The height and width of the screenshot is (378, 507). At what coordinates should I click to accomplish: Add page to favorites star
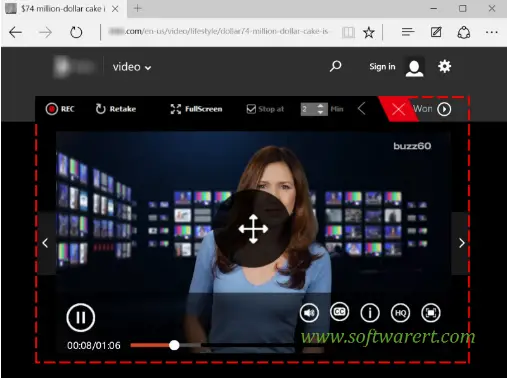pos(369,32)
